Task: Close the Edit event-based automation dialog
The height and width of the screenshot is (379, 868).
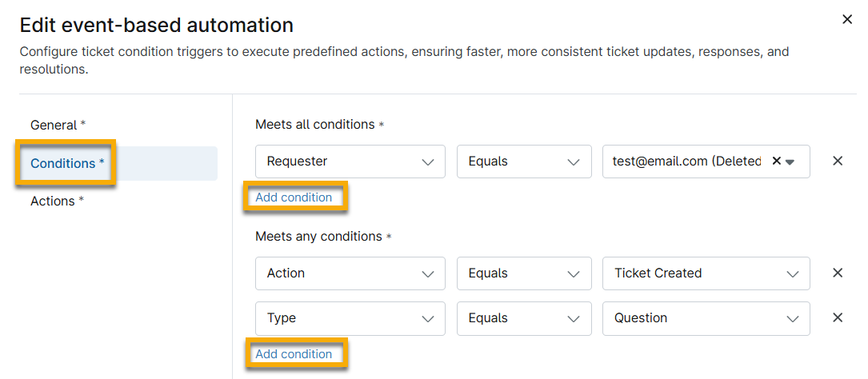Action: (x=847, y=19)
